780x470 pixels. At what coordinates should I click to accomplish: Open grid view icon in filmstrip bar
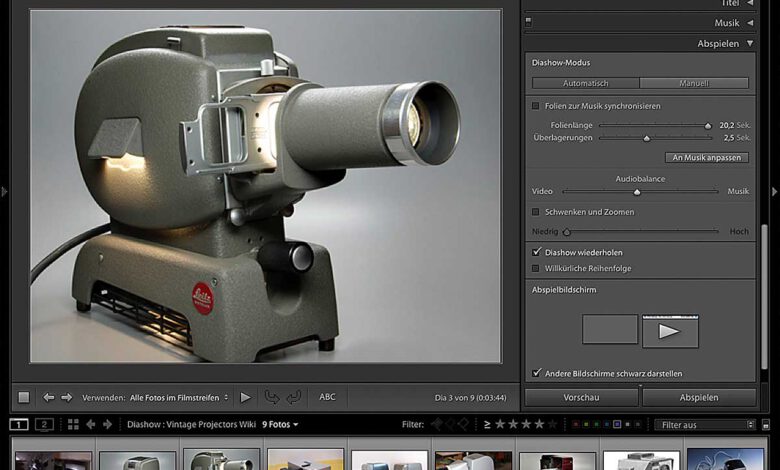point(73,424)
